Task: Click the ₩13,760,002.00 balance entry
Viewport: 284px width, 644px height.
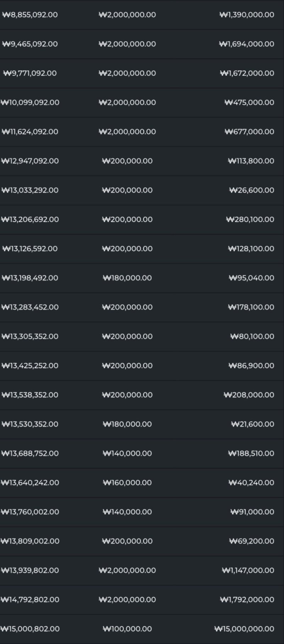Action: (30, 512)
